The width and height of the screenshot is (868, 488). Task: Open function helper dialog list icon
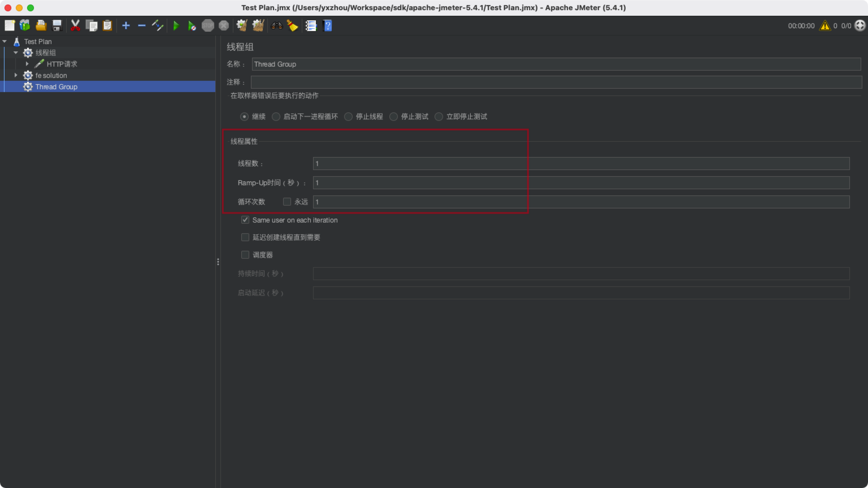311,26
